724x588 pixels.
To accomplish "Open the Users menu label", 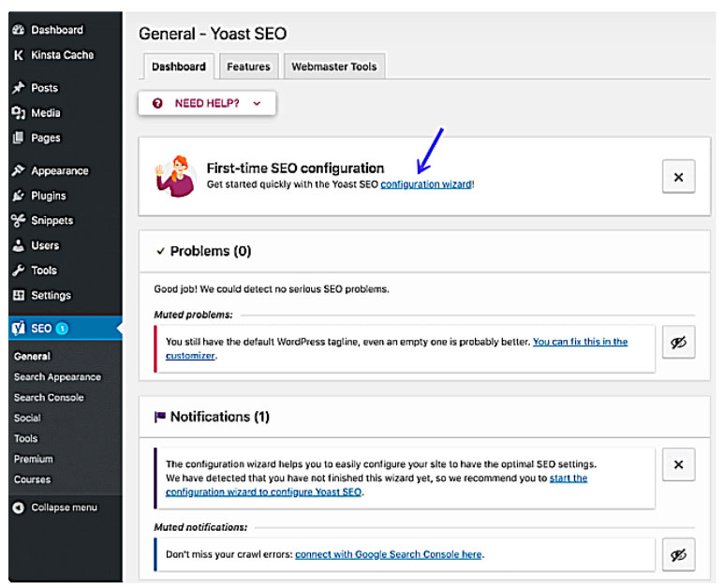I will (x=45, y=245).
